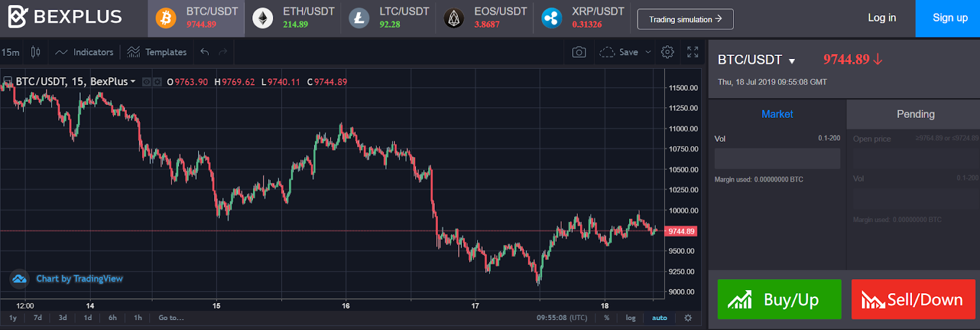
Task: Set chart range to 1h
Action: pos(138,318)
